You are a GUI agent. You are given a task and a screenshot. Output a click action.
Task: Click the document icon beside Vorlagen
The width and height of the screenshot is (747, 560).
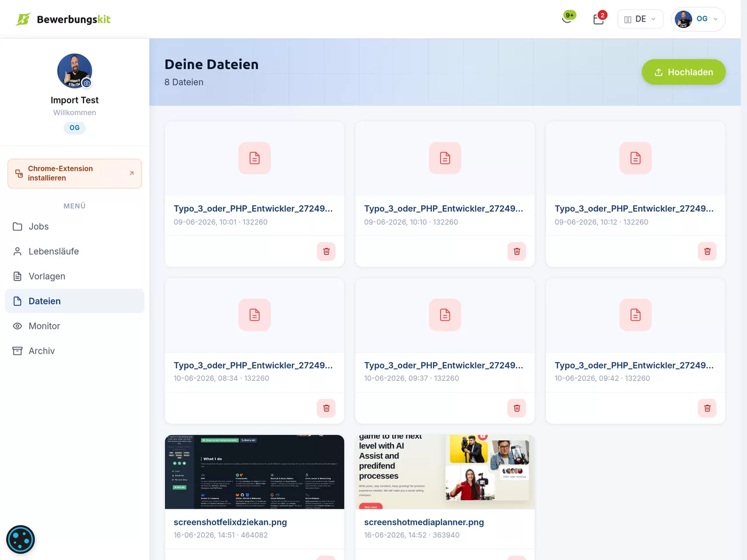(18, 276)
